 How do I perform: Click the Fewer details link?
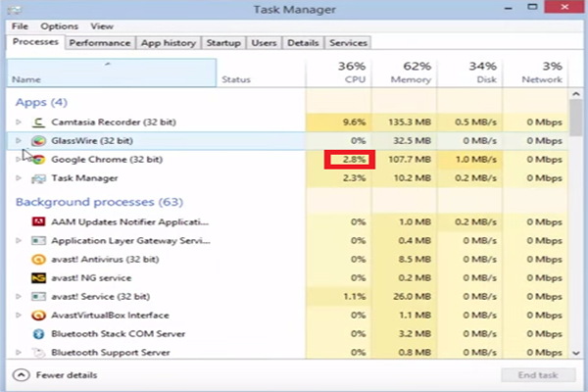point(67,375)
